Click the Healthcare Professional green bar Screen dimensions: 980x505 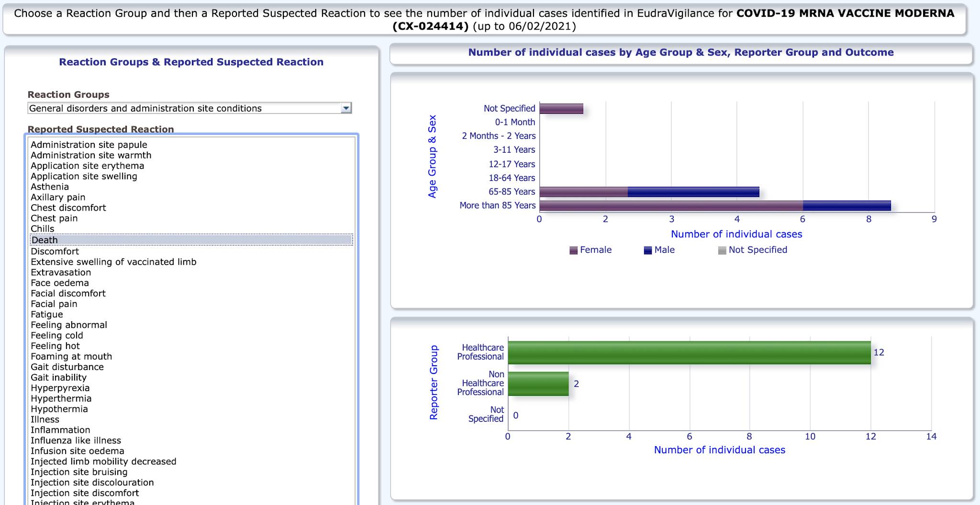(689, 353)
